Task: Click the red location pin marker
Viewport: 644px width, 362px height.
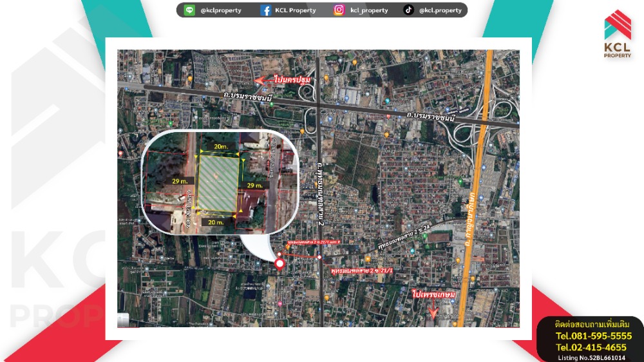Action: click(x=279, y=264)
